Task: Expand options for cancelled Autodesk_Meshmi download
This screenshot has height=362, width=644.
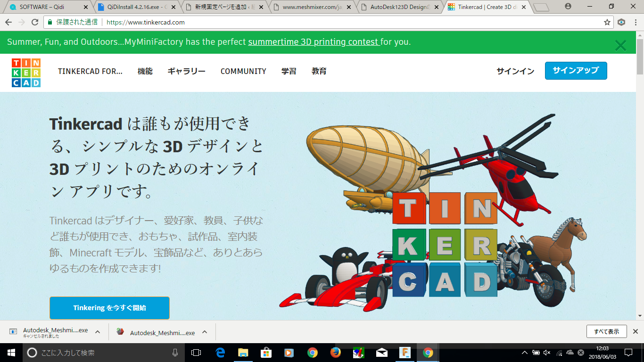Action: click(98, 332)
